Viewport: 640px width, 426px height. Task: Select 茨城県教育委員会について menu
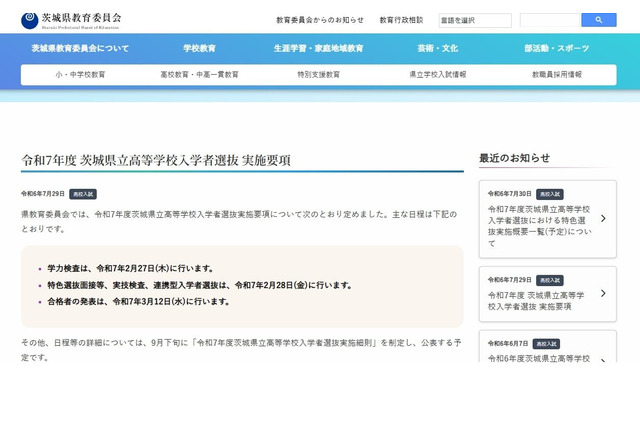point(80,48)
